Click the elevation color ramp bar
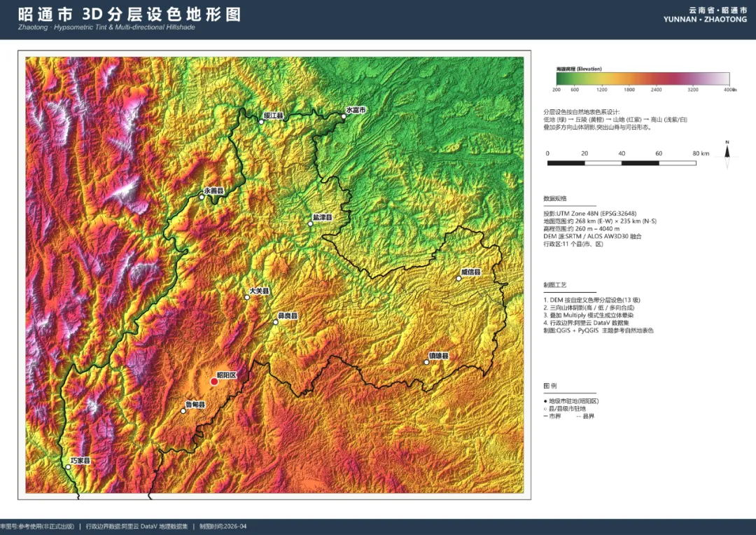 pos(643,78)
